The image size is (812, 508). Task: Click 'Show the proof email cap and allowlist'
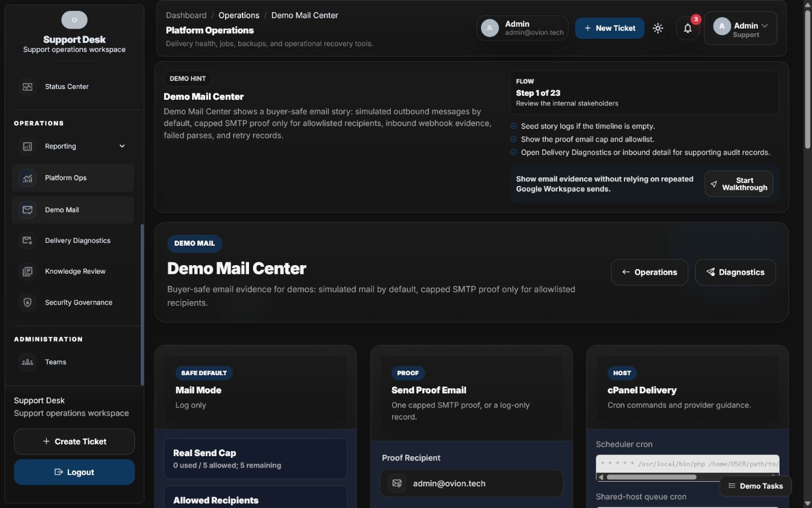(587, 139)
